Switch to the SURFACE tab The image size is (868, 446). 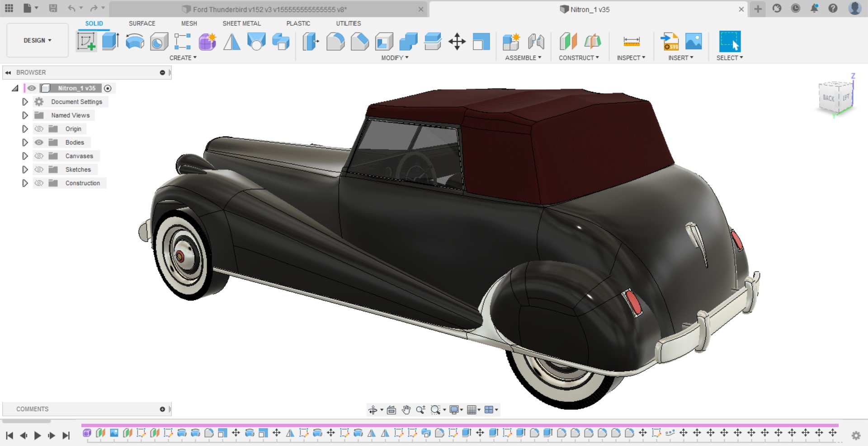coord(142,23)
